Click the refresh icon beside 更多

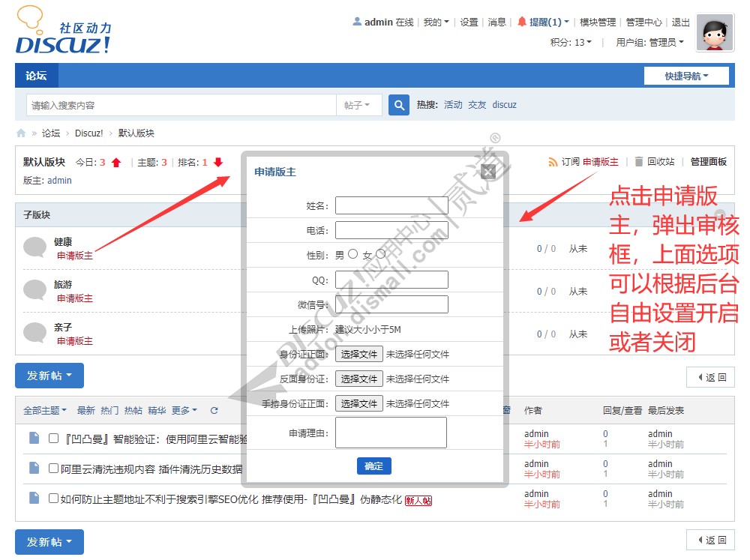pos(214,411)
